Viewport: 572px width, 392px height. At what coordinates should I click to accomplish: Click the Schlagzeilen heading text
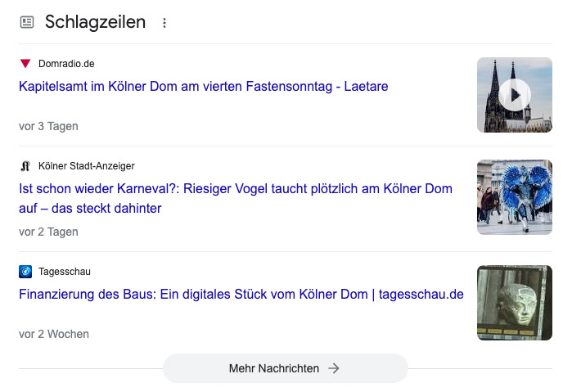95,22
